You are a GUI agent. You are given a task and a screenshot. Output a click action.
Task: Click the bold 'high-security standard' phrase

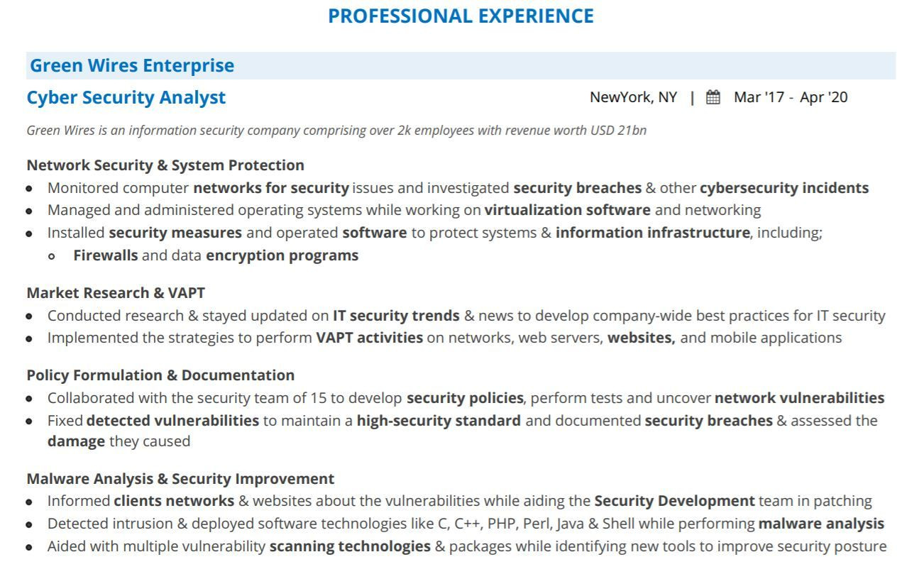click(439, 420)
